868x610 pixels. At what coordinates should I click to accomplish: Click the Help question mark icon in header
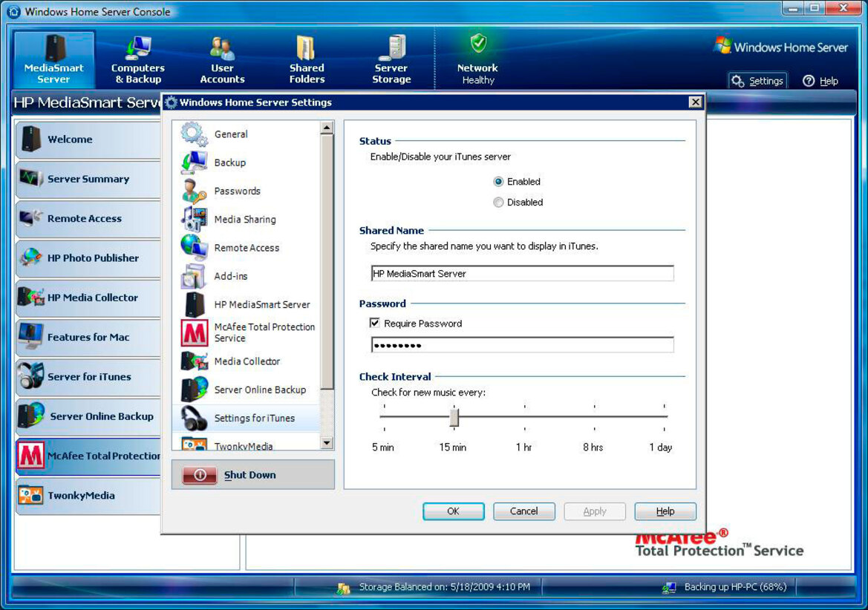pos(809,82)
